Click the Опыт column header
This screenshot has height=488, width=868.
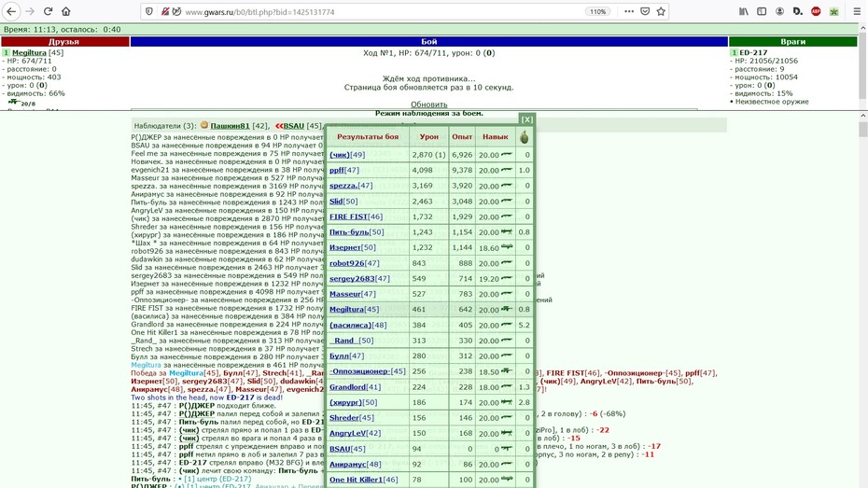[x=462, y=136]
